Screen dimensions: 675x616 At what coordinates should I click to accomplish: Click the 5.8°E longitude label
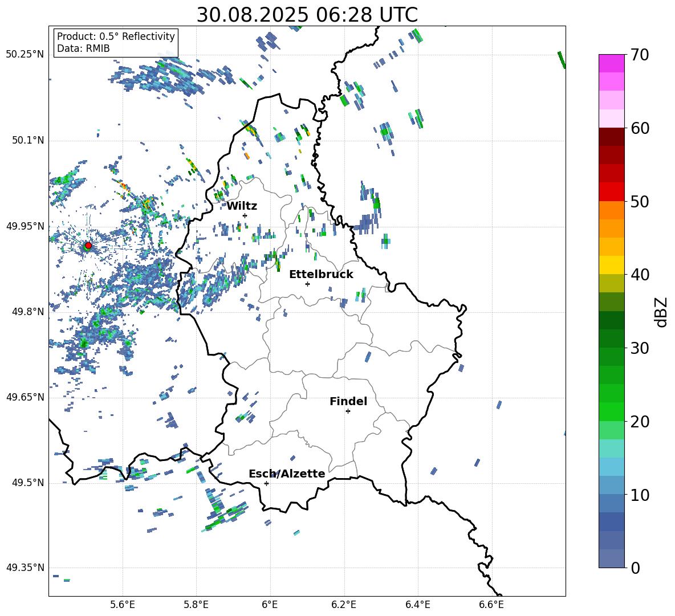tap(196, 605)
